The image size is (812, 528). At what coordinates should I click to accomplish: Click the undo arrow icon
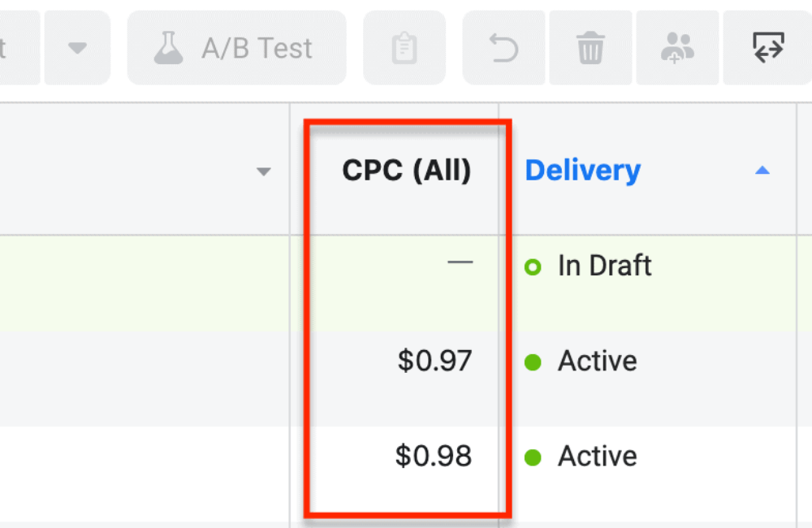point(504,49)
